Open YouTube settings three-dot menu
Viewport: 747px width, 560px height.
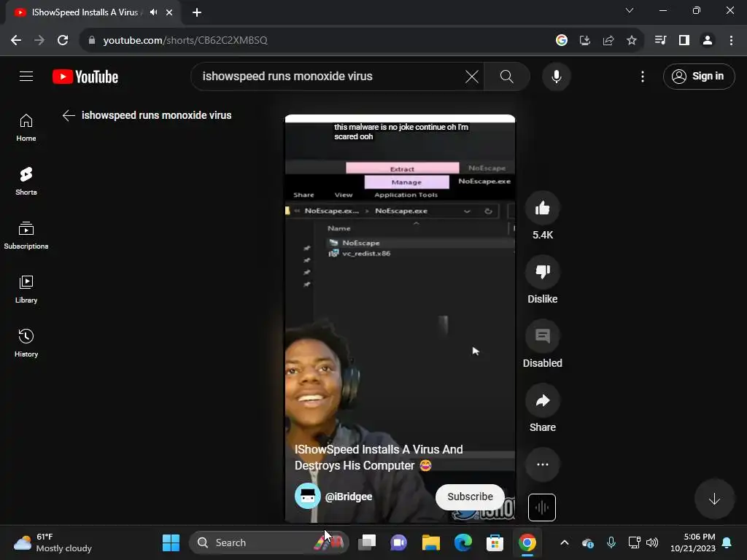coord(642,76)
